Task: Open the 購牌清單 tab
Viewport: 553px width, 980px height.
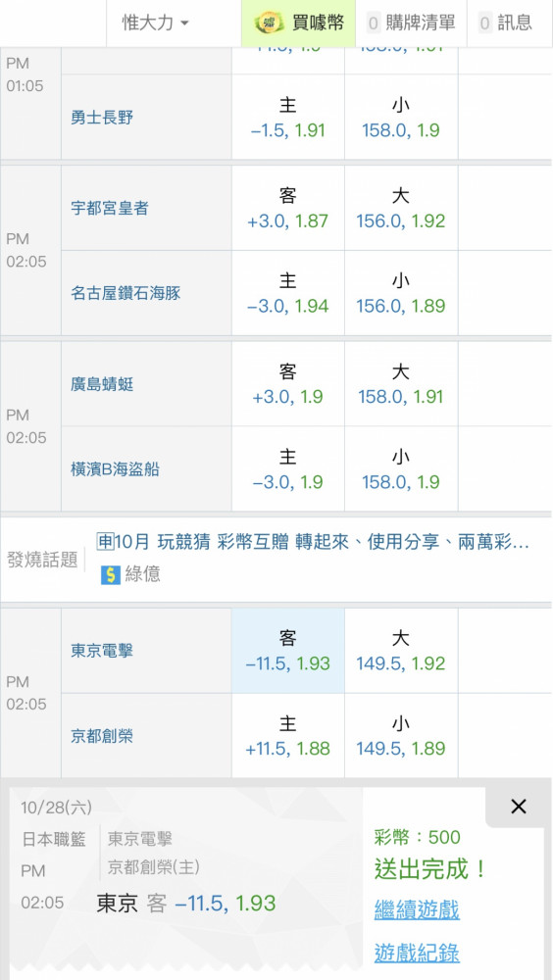Action: tap(411, 24)
